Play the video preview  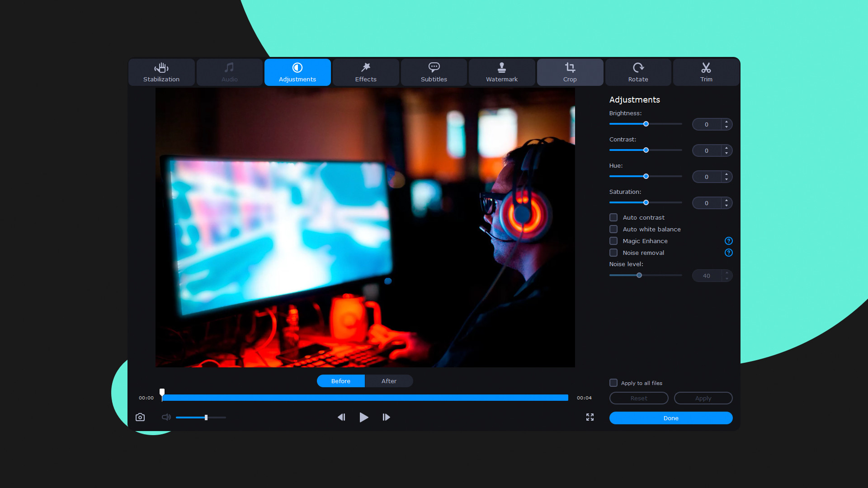click(364, 417)
